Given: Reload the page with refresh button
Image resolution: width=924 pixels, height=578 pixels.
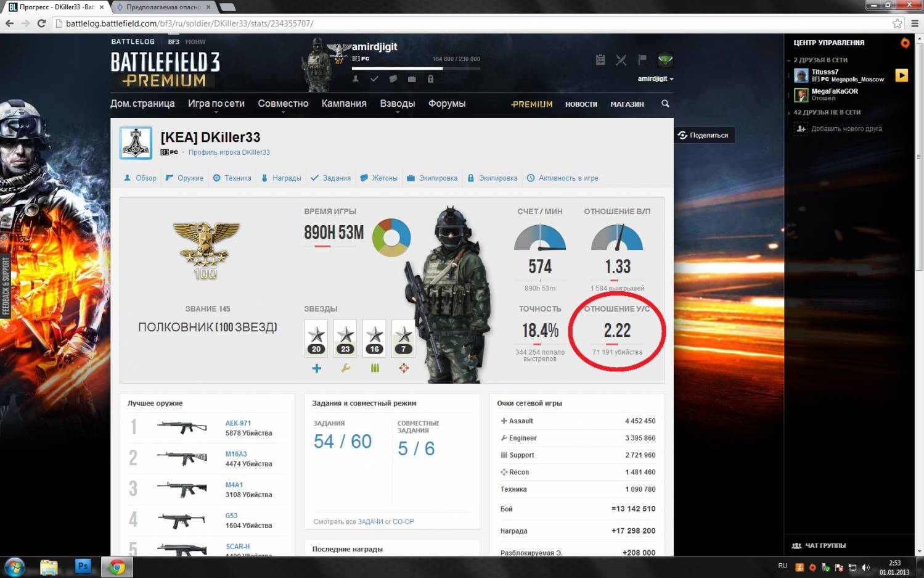Looking at the screenshot, I should [41, 23].
